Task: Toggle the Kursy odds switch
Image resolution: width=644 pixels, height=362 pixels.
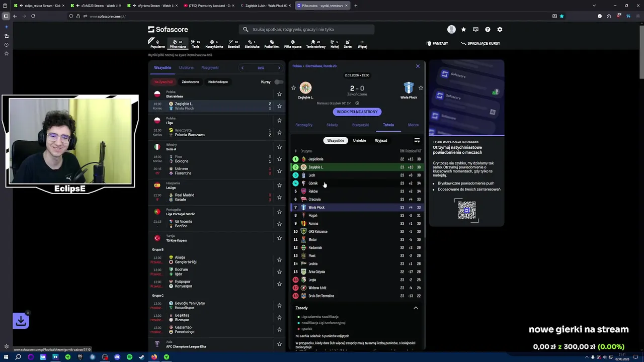Action: 278,82
